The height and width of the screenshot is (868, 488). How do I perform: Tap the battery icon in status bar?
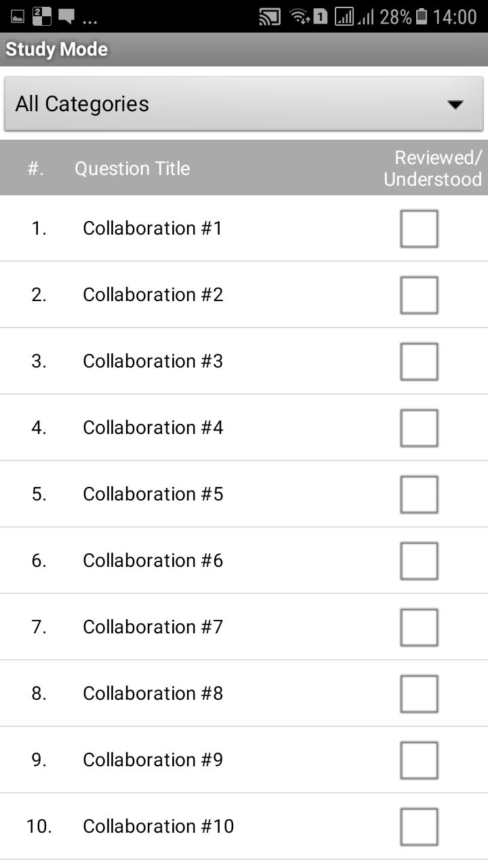click(422, 17)
